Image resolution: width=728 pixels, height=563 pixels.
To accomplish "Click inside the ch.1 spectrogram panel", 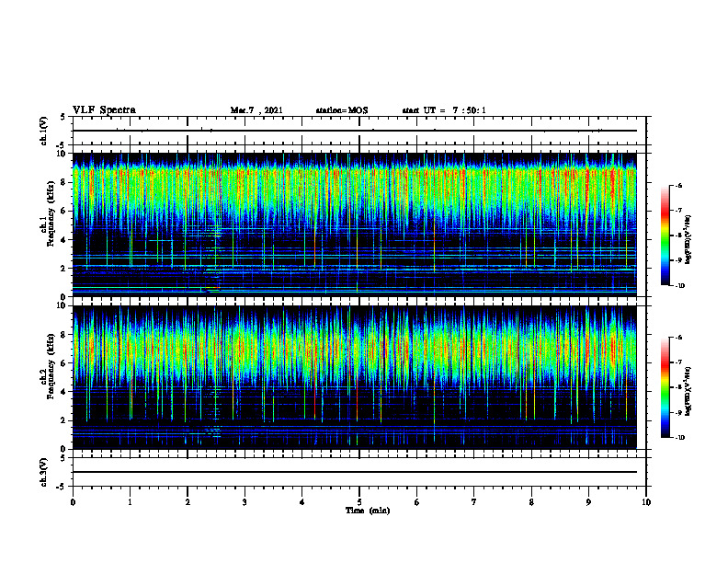I will pos(355,224).
